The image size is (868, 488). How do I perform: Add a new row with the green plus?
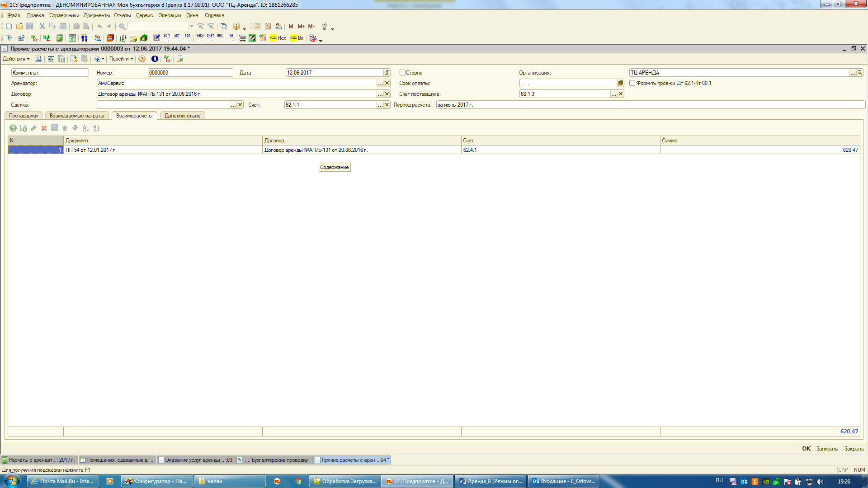pyautogui.click(x=13, y=128)
